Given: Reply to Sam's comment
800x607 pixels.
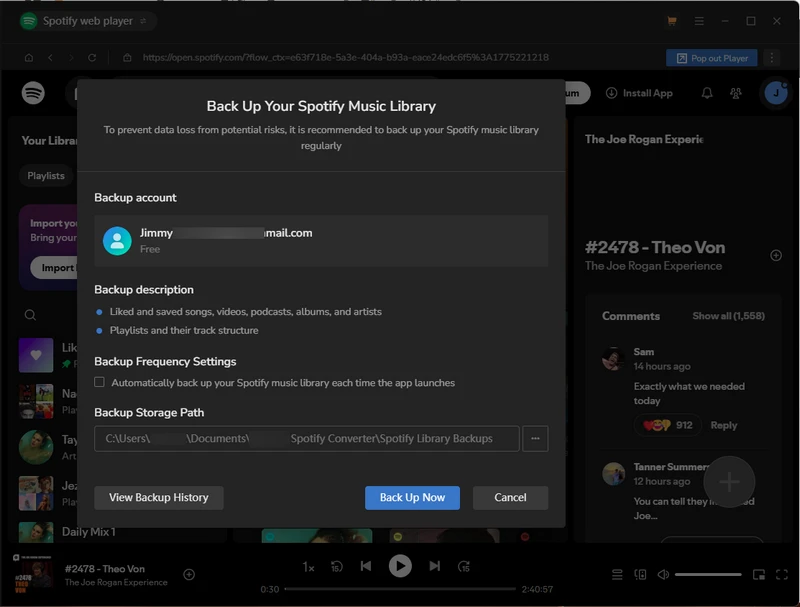Looking at the screenshot, I should [x=723, y=425].
